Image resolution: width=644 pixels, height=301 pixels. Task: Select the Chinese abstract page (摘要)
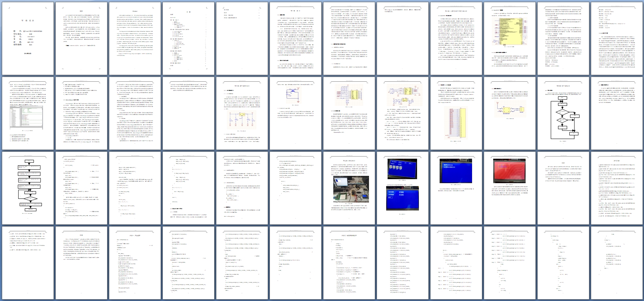coord(81,39)
